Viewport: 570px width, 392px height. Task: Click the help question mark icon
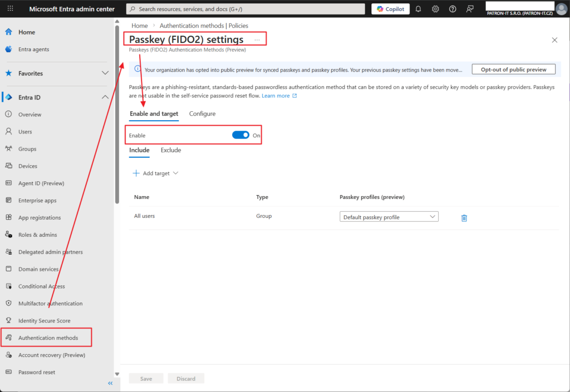click(x=453, y=9)
